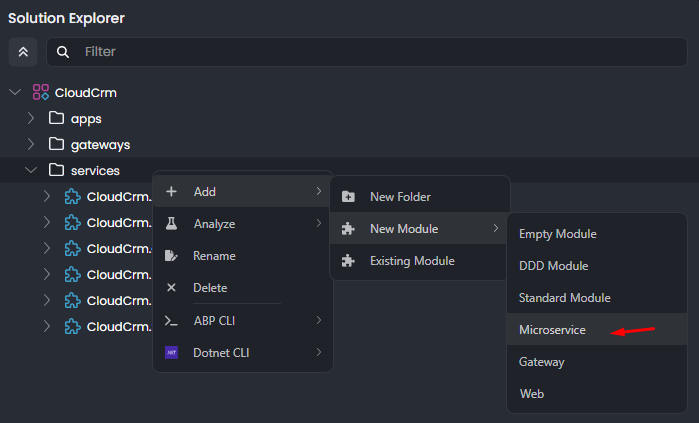This screenshot has width=699, height=423.
Task: Click the Analyze flask icon
Action: coord(171,224)
